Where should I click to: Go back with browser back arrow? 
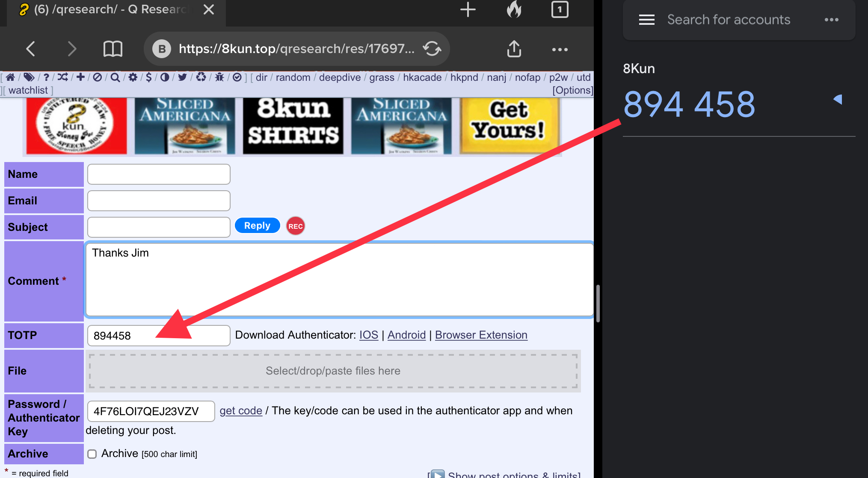[30, 49]
